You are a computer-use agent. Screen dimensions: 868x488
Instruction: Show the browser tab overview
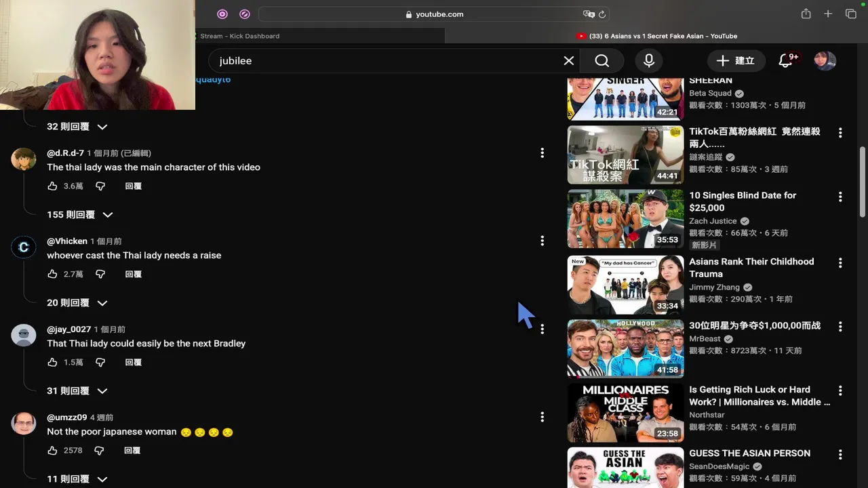click(x=851, y=14)
